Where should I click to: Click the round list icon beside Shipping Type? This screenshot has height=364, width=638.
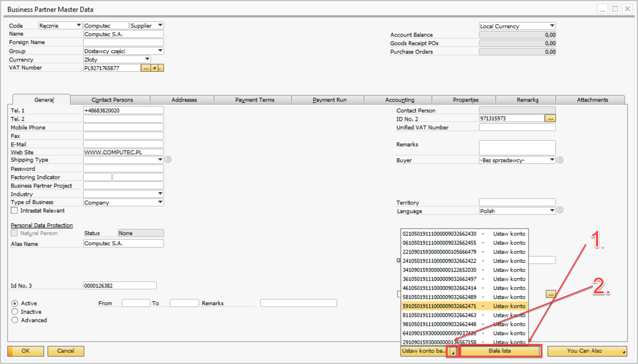(168, 159)
